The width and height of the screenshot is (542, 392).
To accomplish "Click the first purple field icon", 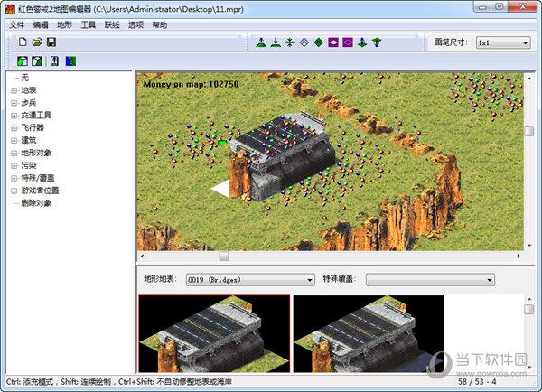I will pos(333,42).
